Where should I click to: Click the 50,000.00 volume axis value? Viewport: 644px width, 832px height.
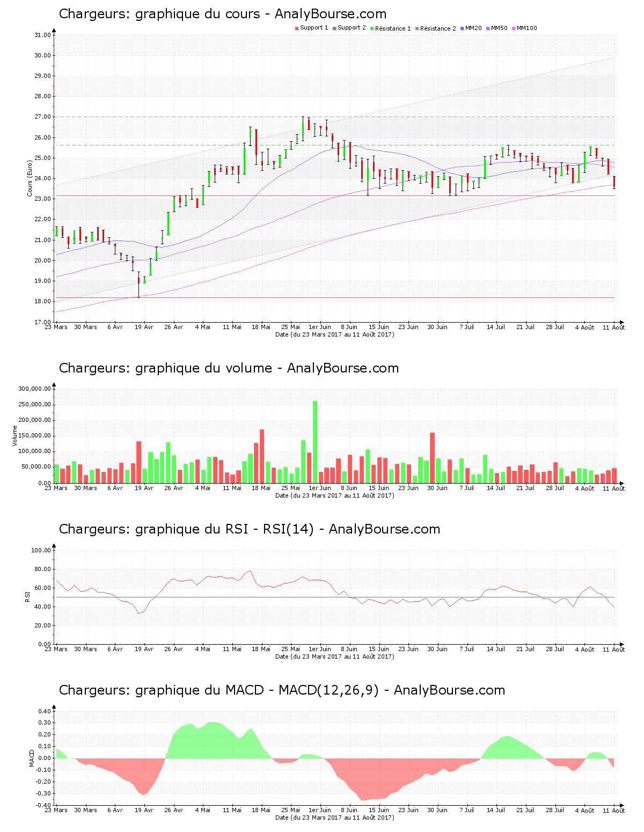tap(36, 467)
